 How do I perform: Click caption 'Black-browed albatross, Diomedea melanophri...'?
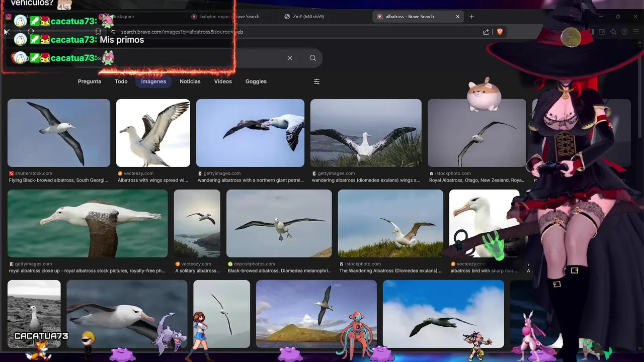(x=279, y=270)
